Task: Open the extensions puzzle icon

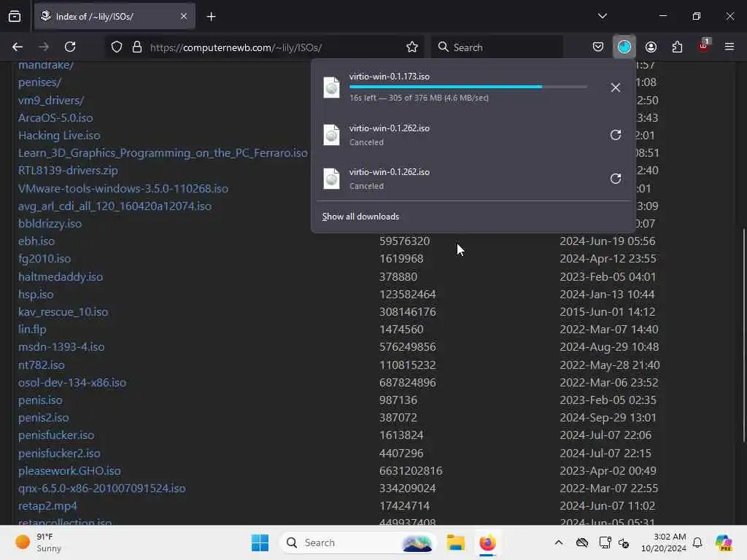Action: (x=677, y=47)
